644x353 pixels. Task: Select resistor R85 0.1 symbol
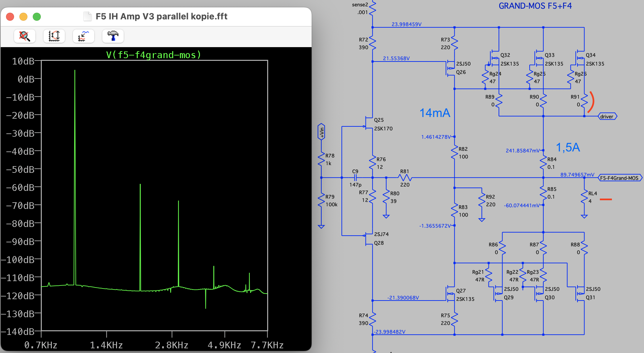point(543,193)
